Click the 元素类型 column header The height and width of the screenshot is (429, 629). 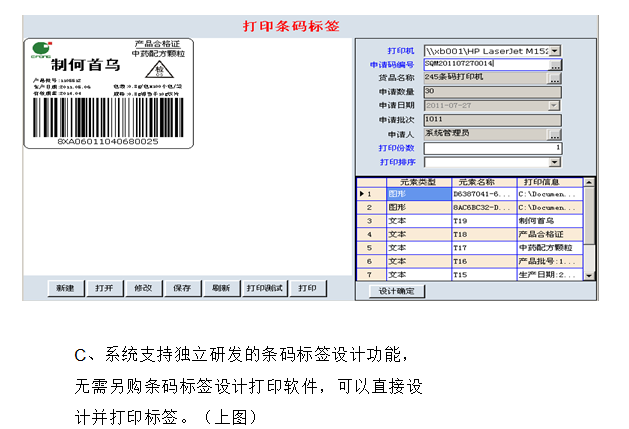tap(419, 183)
